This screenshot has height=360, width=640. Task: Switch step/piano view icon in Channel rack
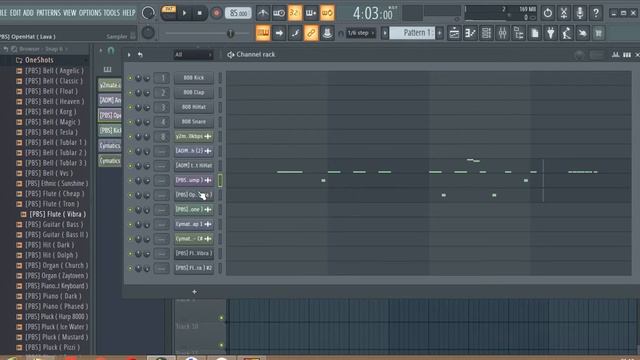627,54
